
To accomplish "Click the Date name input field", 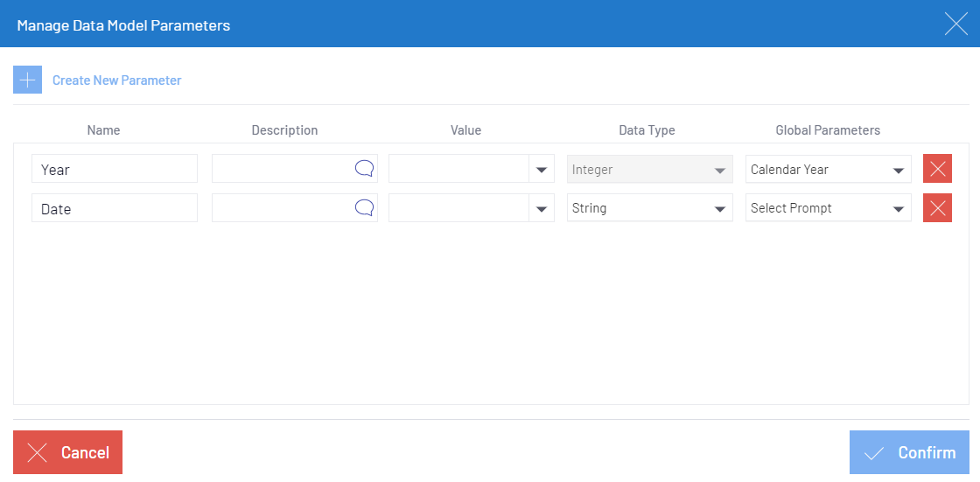I will tap(114, 209).
